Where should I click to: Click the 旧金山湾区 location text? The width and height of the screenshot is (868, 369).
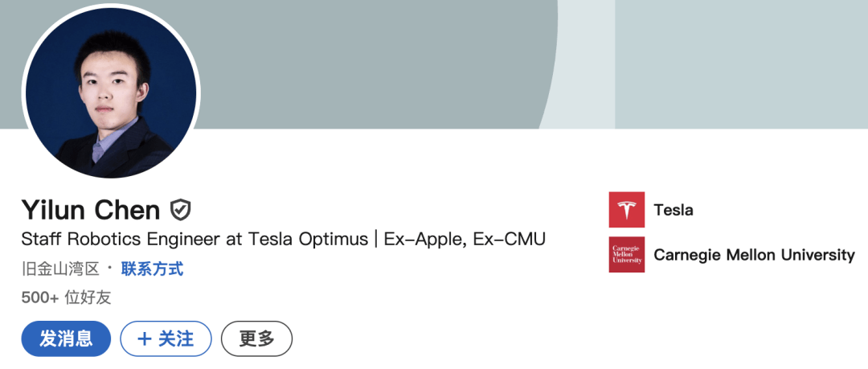click(60, 269)
